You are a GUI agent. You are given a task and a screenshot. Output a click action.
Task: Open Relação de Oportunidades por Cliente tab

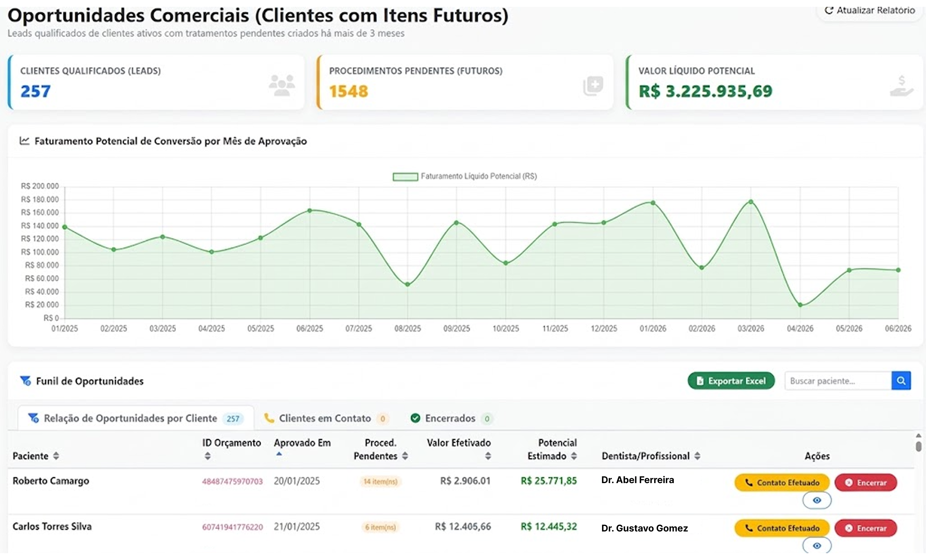(x=136, y=418)
